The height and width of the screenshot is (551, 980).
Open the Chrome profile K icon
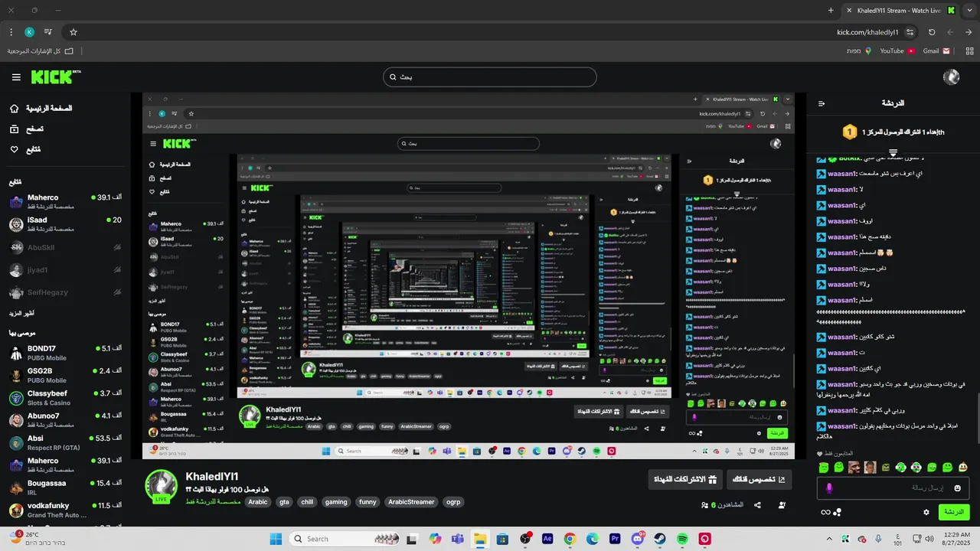point(29,32)
